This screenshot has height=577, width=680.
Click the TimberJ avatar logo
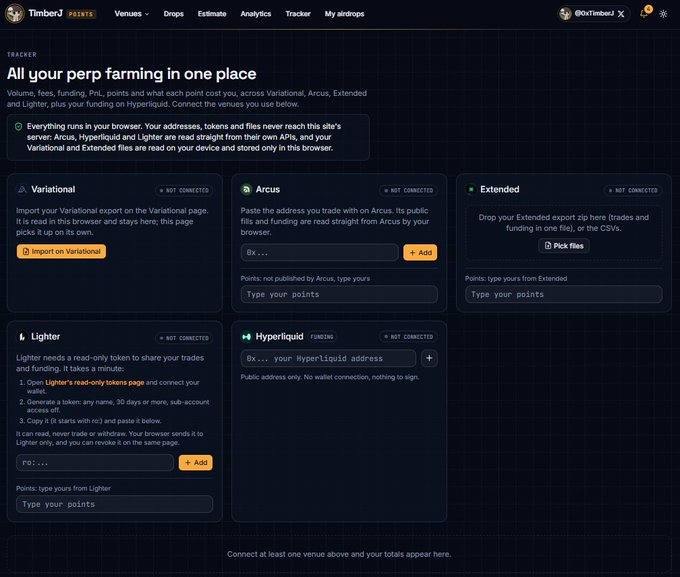(x=14, y=13)
